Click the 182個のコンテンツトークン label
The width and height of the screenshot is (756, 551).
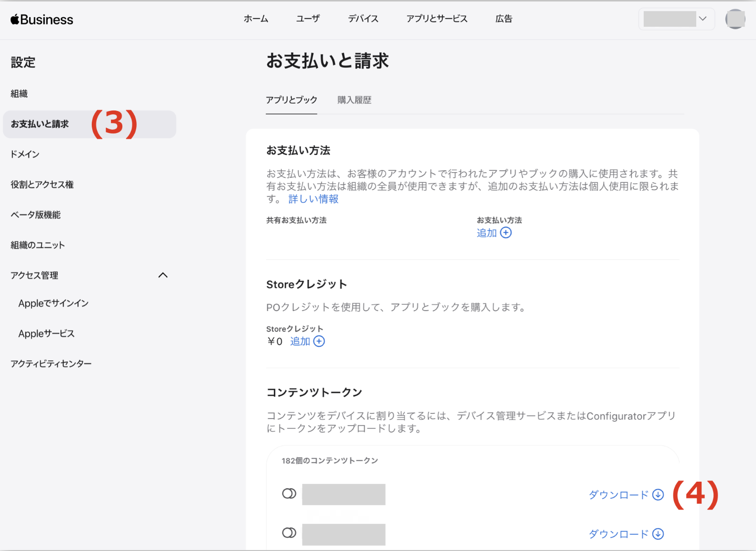330,461
